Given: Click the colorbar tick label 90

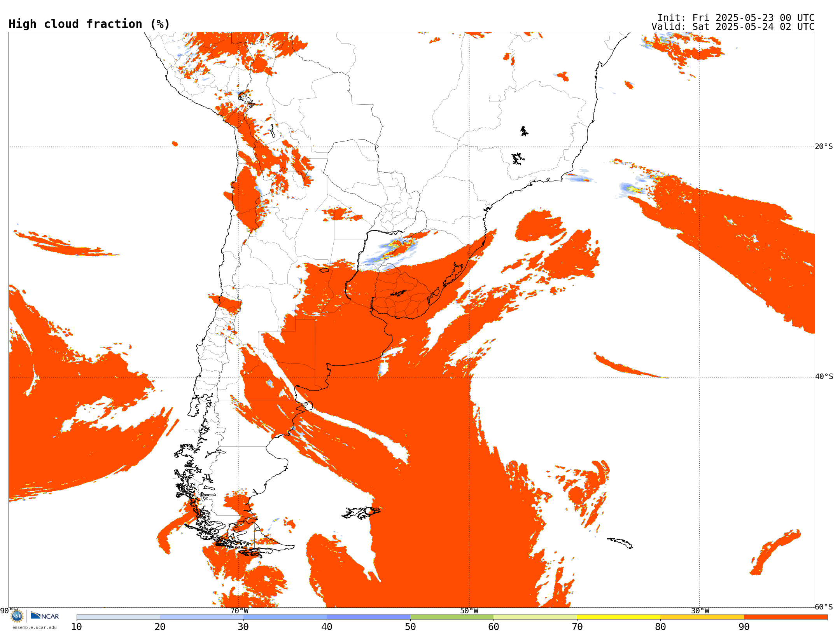Looking at the screenshot, I should [744, 627].
